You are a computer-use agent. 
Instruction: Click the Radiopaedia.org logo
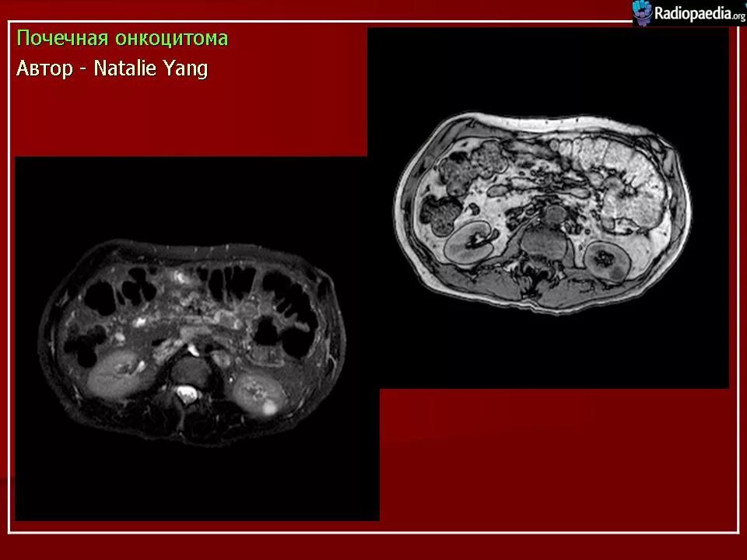pos(689,13)
